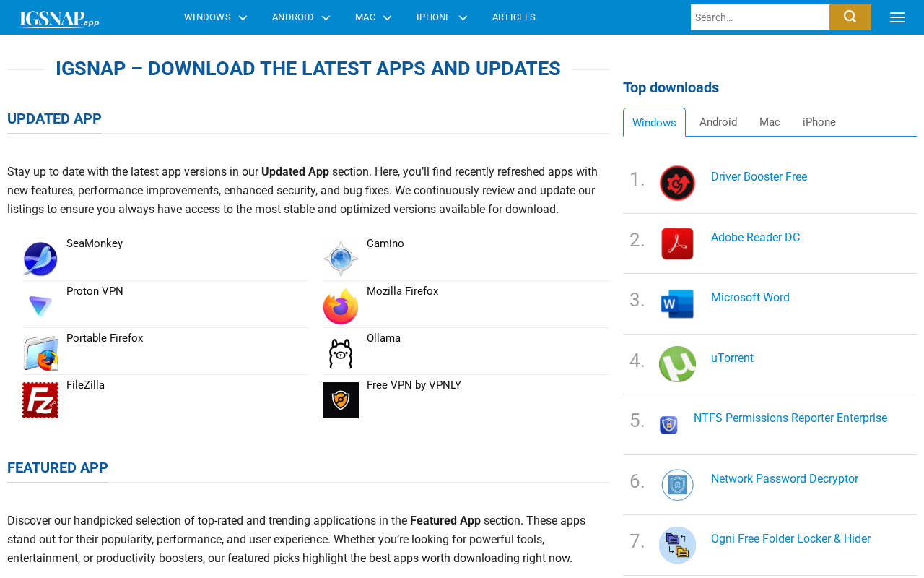Select the Ollama llama icon
The height and width of the screenshot is (578, 924).
tap(341, 353)
